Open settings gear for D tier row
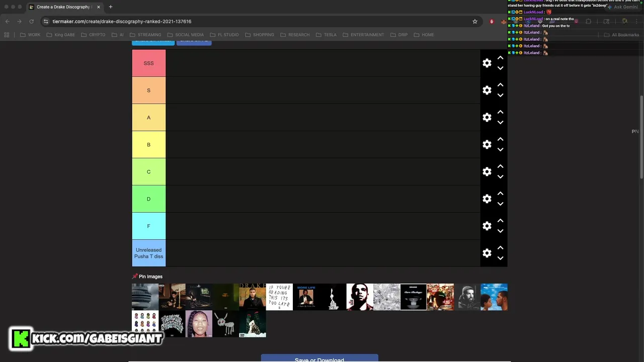 pyautogui.click(x=487, y=199)
